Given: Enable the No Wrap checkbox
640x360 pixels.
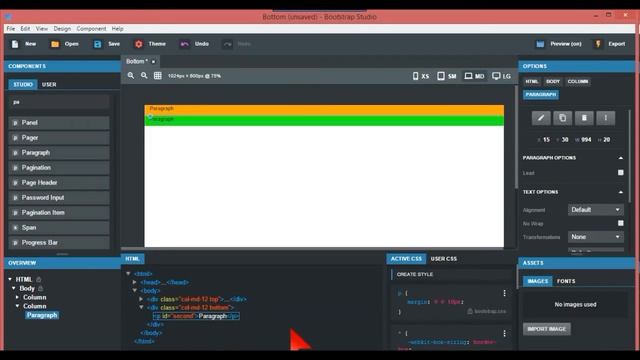Looking at the screenshot, I should (620, 223).
